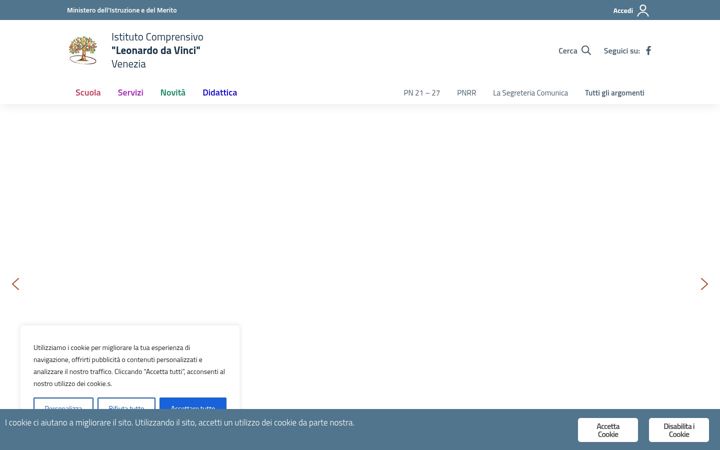Screen dimensions: 720x450
Task: Open Tutti gli argomenti
Action: [614, 93]
